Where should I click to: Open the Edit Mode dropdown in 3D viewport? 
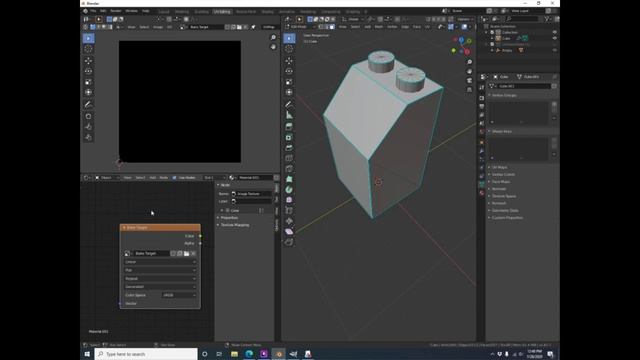coord(300,27)
